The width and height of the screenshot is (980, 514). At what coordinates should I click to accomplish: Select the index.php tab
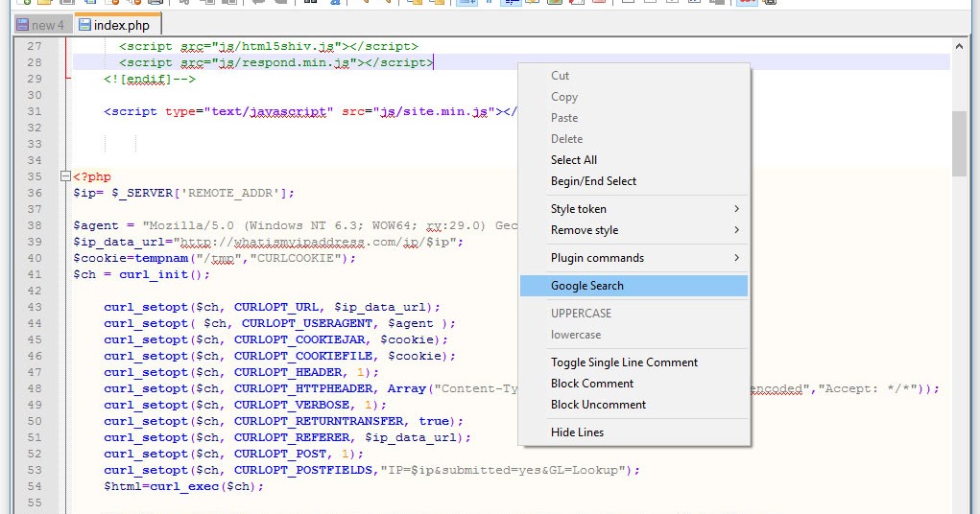(x=117, y=25)
